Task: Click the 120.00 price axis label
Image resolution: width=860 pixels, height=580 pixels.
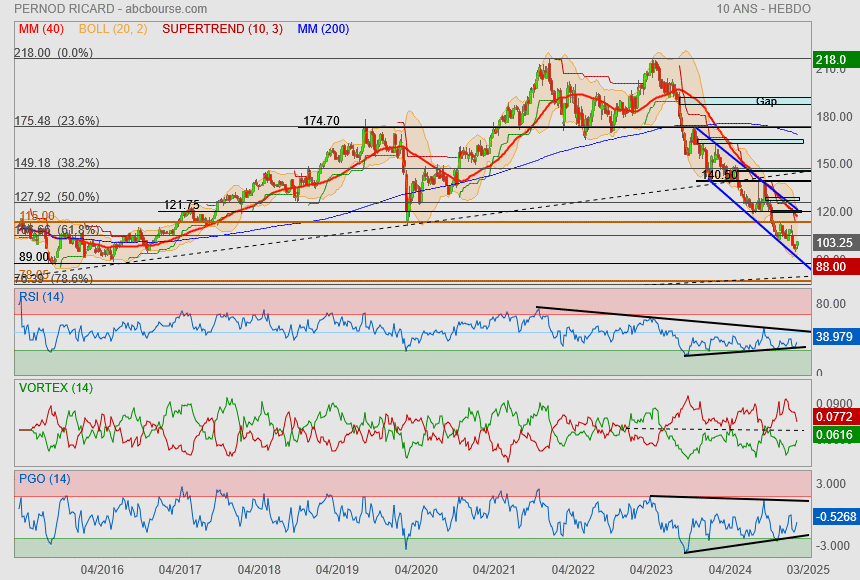Action: point(834,212)
